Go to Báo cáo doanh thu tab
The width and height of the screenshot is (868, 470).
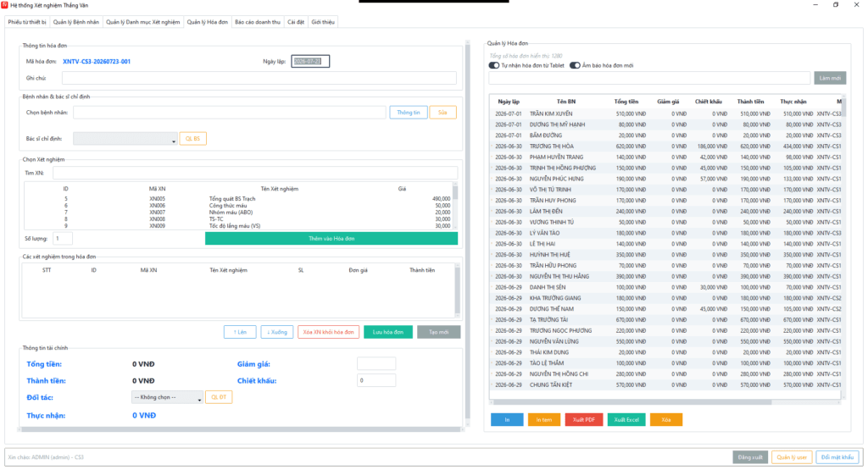(x=258, y=22)
